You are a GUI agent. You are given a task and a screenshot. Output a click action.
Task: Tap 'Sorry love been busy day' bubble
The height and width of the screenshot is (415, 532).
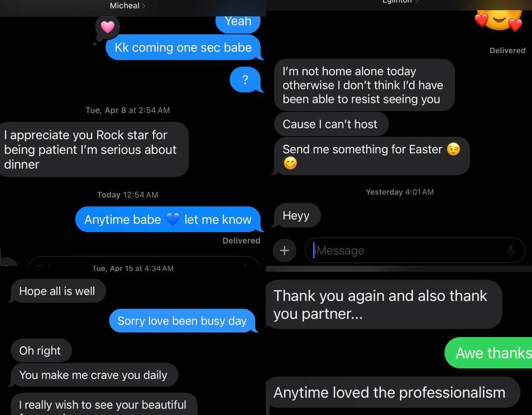click(182, 320)
